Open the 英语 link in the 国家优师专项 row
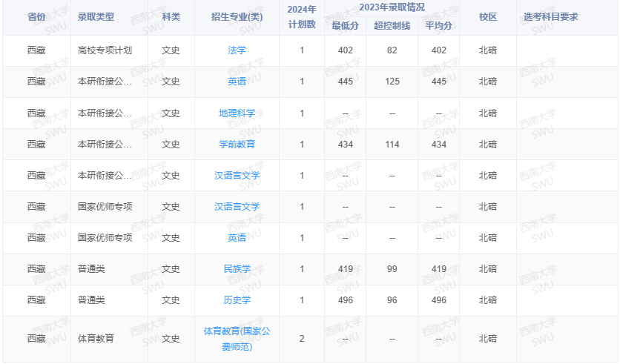 click(237, 238)
